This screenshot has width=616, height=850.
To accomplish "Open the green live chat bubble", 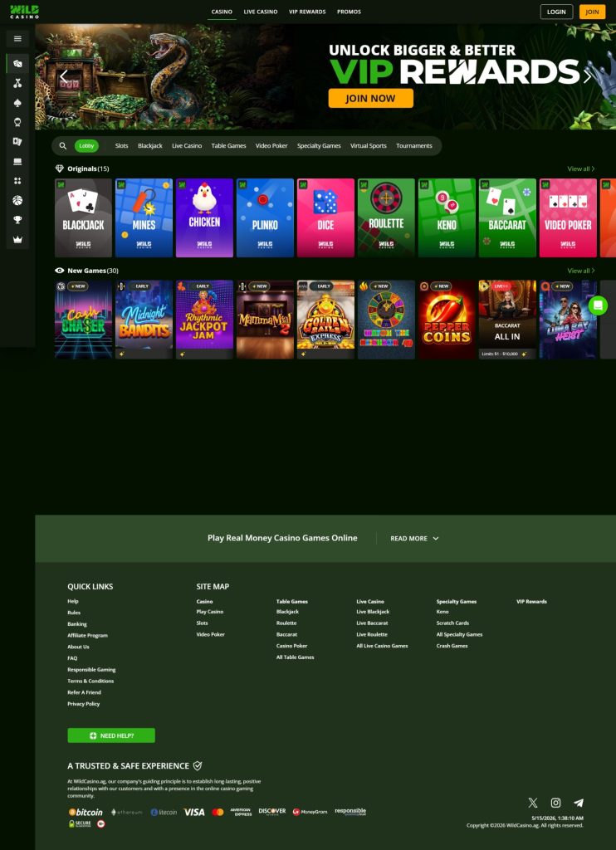I will pos(598,305).
